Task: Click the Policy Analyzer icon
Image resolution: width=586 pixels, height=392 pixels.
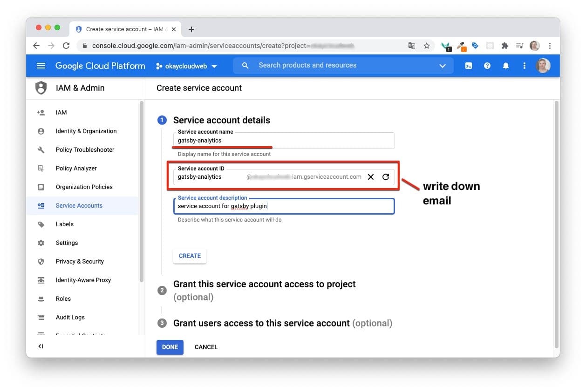Action: pyautogui.click(x=41, y=168)
